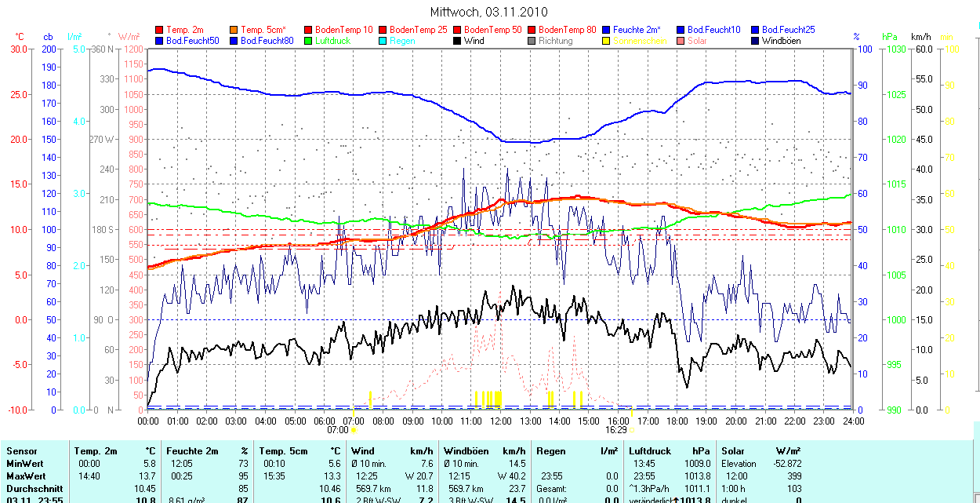Select the BodenTemp 10 legend label
This screenshot has height=503, width=980.
pos(343,29)
